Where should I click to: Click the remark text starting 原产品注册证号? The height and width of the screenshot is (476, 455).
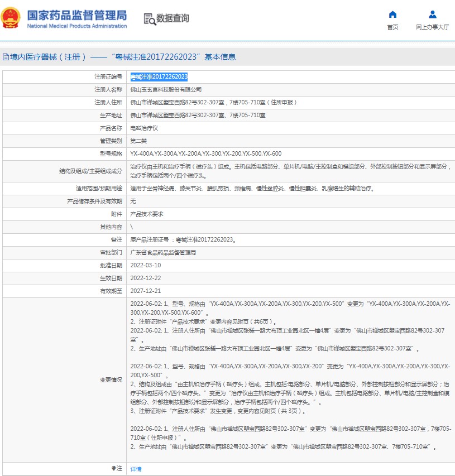pos(184,240)
